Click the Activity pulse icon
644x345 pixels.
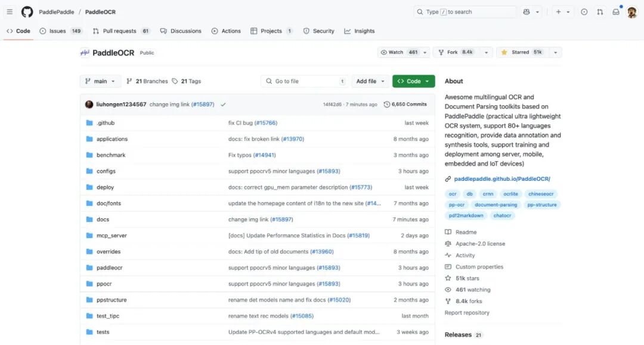coord(448,255)
